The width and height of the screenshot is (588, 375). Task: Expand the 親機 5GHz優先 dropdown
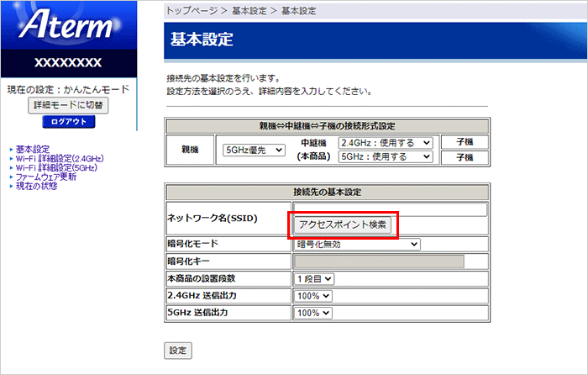[252, 151]
